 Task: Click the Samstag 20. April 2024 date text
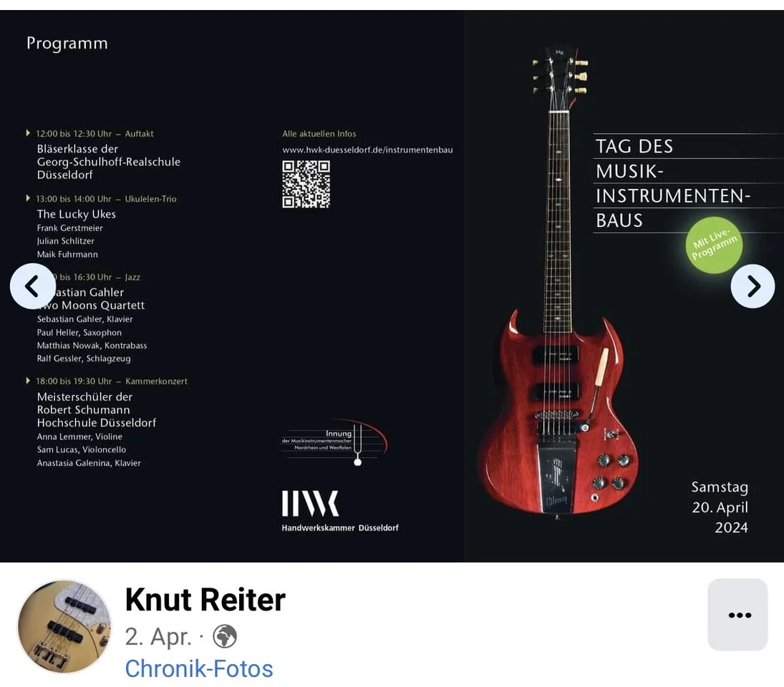pyautogui.click(x=720, y=507)
